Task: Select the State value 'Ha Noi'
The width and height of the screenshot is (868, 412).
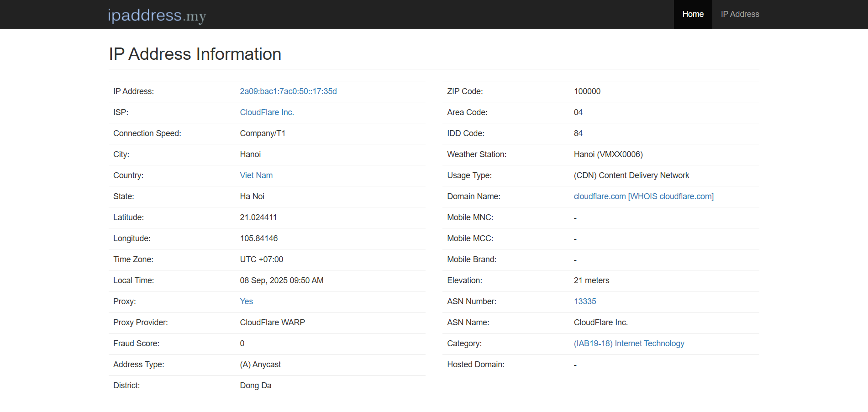Action: [252, 196]
